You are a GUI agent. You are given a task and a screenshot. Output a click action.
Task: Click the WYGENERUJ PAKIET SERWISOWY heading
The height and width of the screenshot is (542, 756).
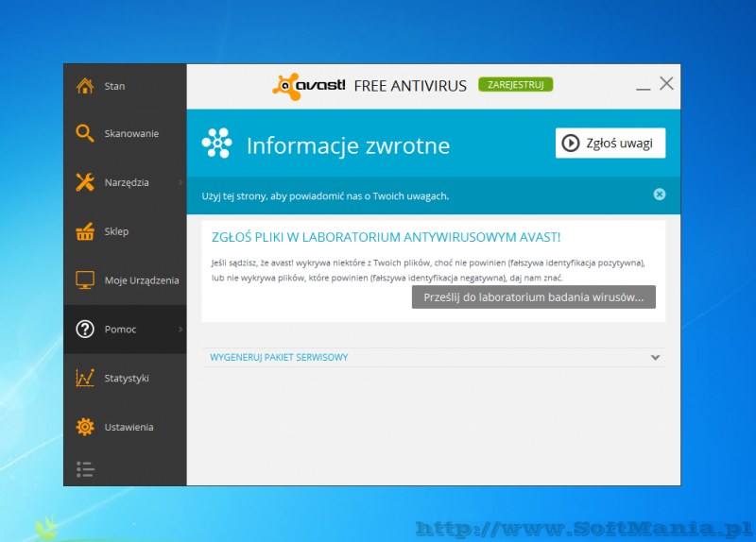(279, 358)
